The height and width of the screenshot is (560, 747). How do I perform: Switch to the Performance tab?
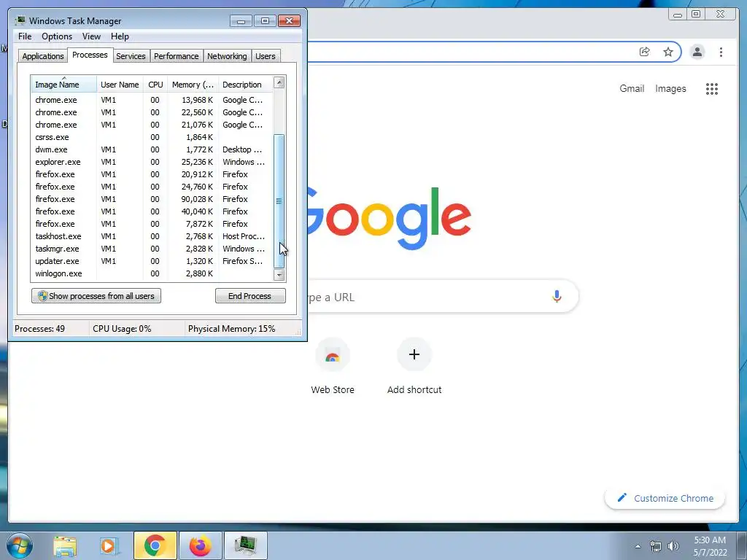(177, 56)
